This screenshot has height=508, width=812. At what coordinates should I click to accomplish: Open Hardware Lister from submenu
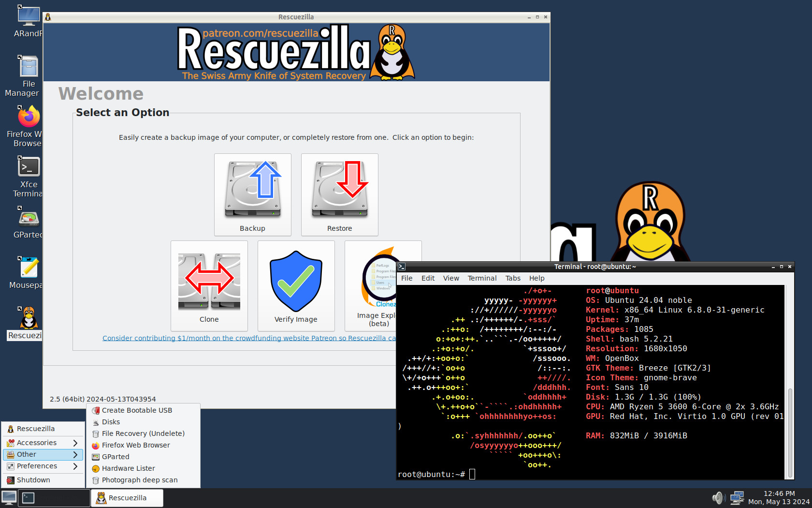(143, 468)
